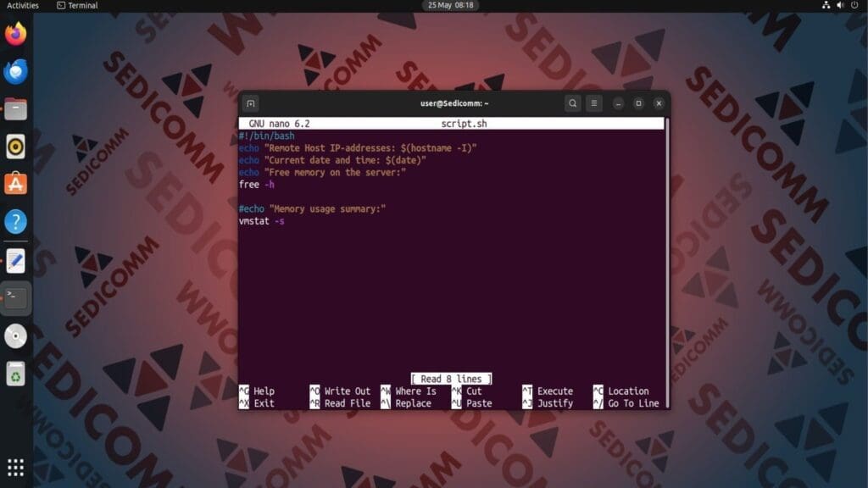Click the terminal scrollbar
This screenshot has height=488, width=868.
click(x=666, y=254)
